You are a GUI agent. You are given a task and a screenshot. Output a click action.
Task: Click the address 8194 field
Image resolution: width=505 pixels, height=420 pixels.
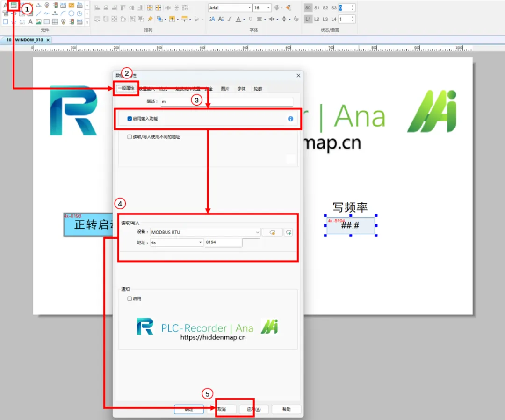[x=223, y=242]
